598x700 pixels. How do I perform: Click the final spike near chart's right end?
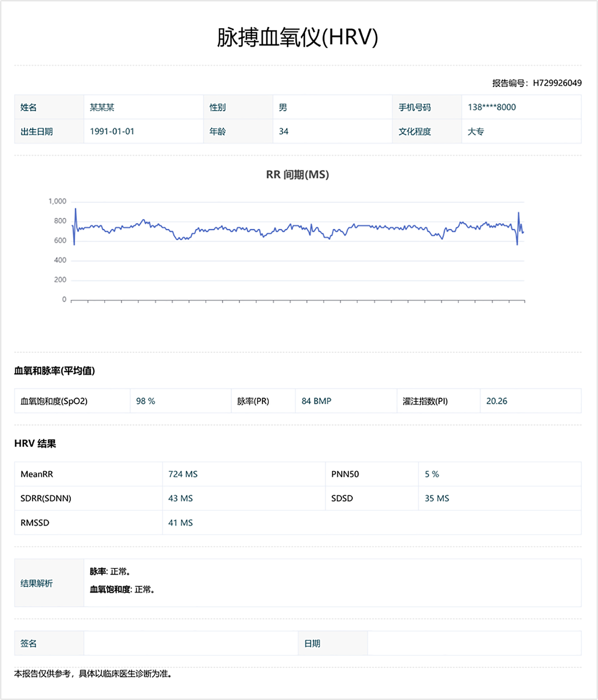pos(518,213)
